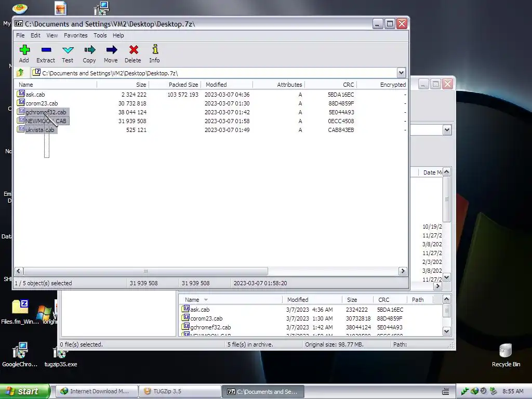Click the Windows Start button
Viewport: 532px width, 399px height.
25,391
